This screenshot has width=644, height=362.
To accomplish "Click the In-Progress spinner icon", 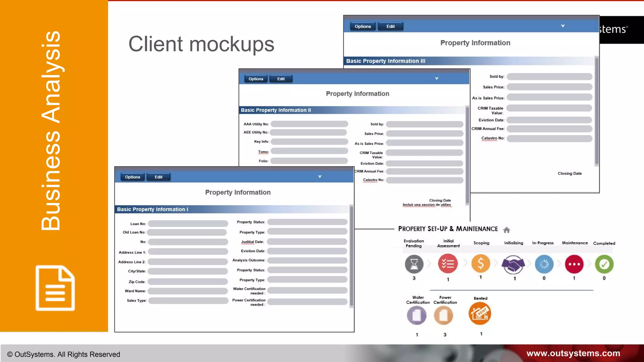I will click(544, 264).
